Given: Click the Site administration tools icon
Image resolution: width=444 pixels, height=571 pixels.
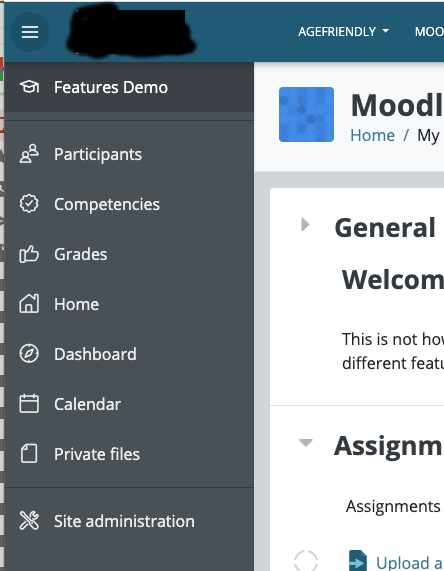Looking at the screenshot, I should coord(29,521).
